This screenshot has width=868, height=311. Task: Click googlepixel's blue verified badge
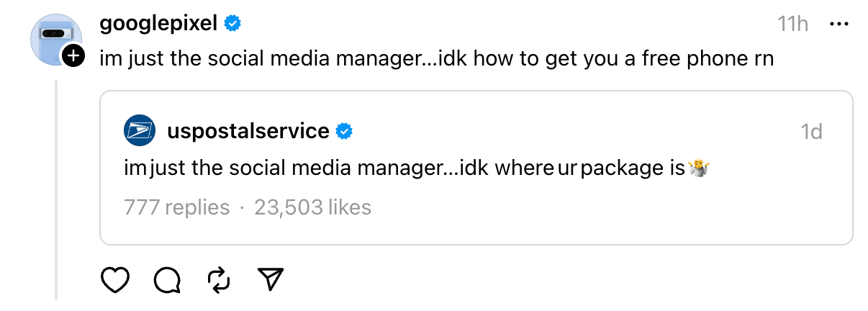[x=232, y=24]
